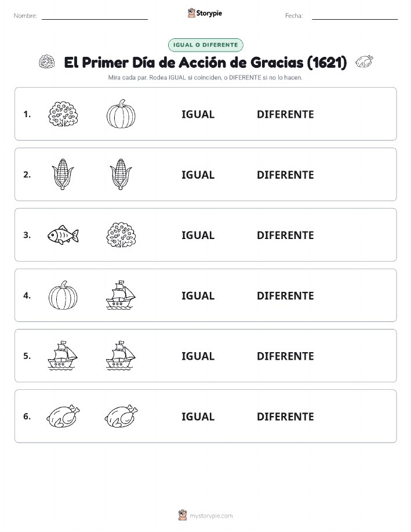Click the IGUAL O DIFERENTE badge
Viewport: 411px width, 532px height.
click(205, 45)
